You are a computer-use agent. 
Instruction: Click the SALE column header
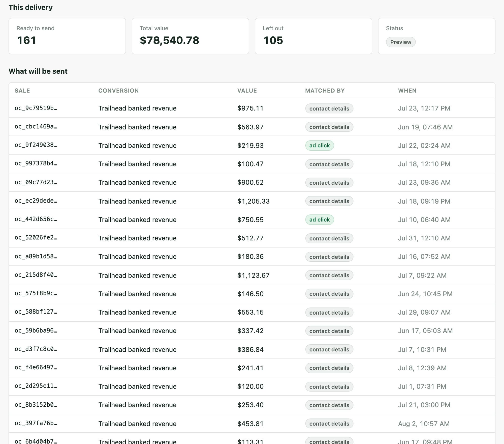click(x=22, y=91)
